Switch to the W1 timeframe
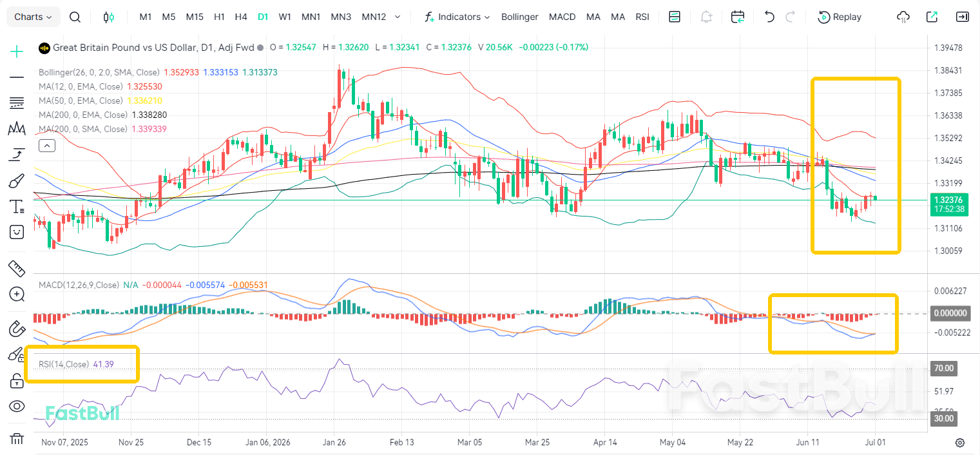The width and height of the screenshot is (980, 455). coord(285,17)
